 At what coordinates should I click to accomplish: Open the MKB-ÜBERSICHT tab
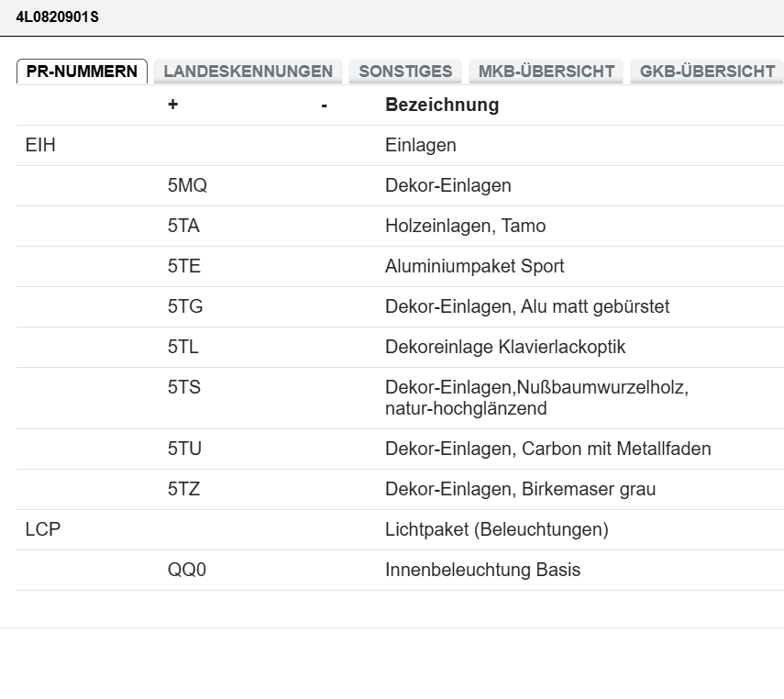(546, 72)
